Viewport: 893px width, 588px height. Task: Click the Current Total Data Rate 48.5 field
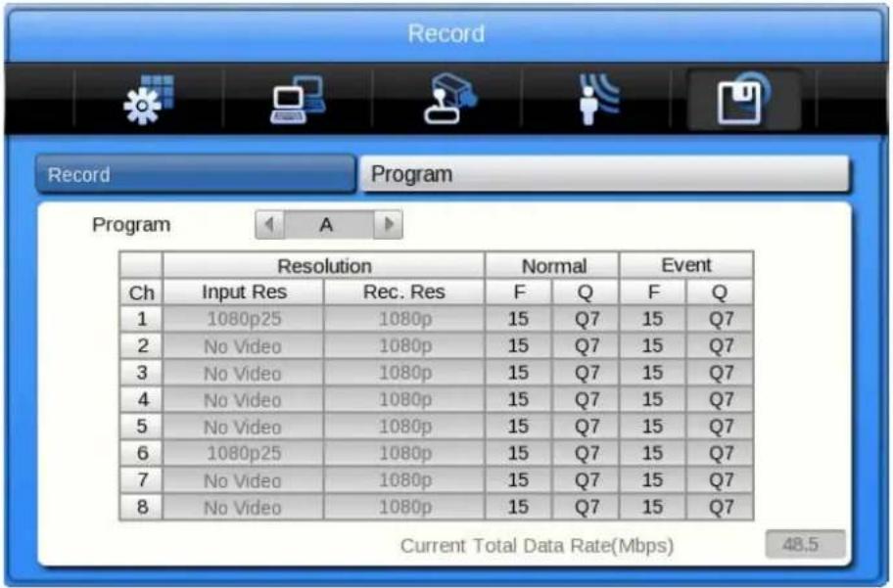tap(805, 544)
